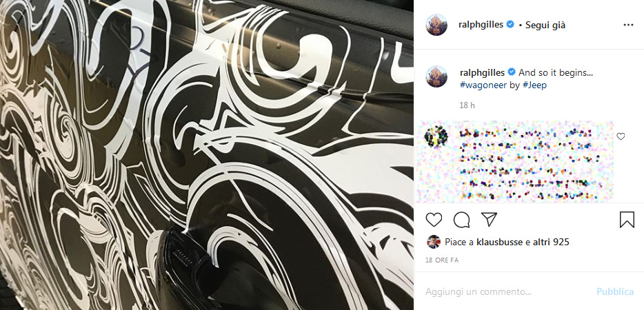Screen dimensions: 644x310
Task: Save post with the bookmark icon
Action: [x=627, y=220]
